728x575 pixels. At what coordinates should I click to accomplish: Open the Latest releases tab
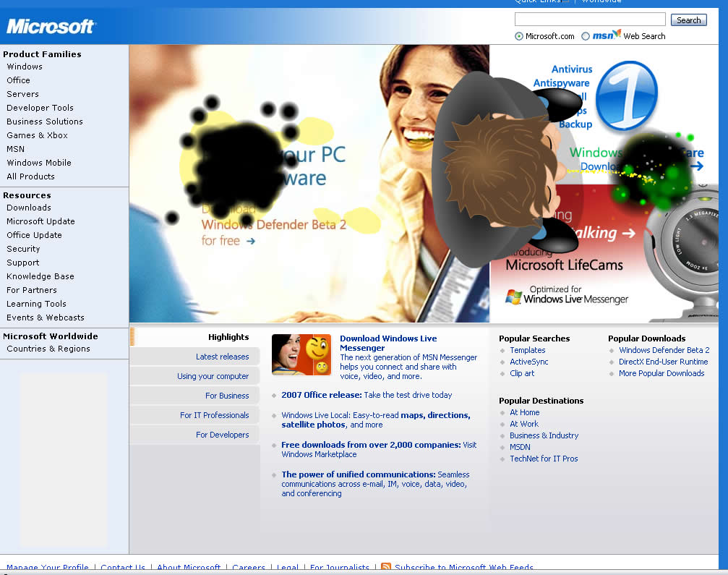pos(194,357)
